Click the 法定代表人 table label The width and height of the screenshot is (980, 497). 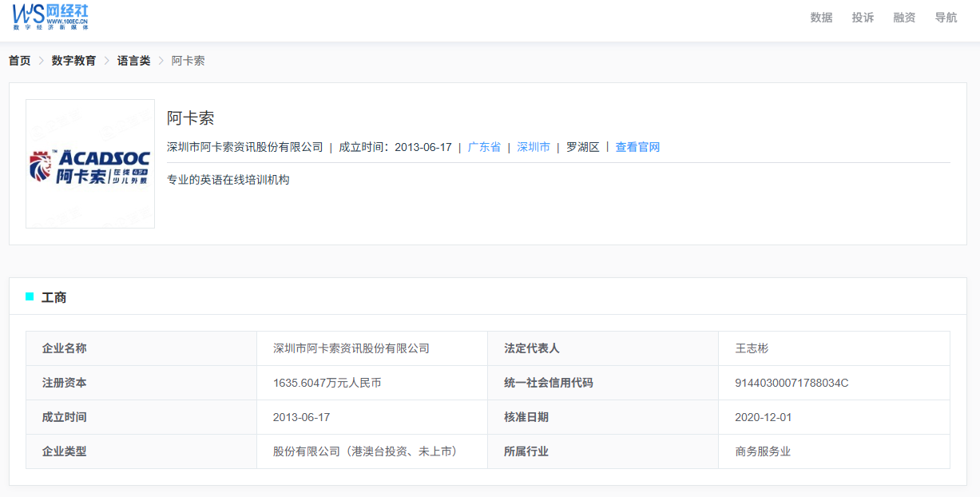click(532, 348)
